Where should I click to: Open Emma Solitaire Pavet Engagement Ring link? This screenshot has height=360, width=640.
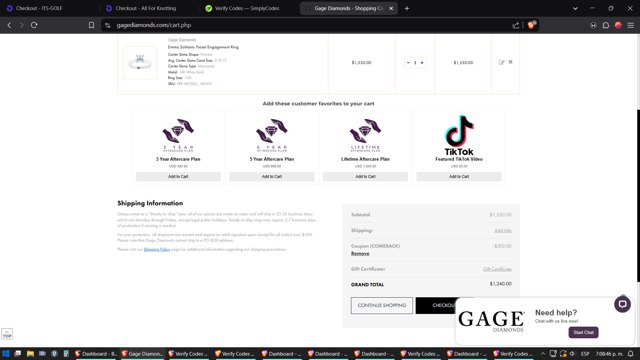203,47
